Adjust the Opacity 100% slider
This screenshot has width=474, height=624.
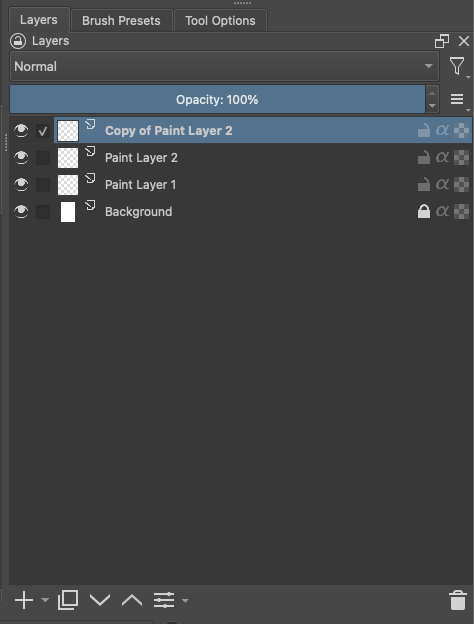click(217, 99)
